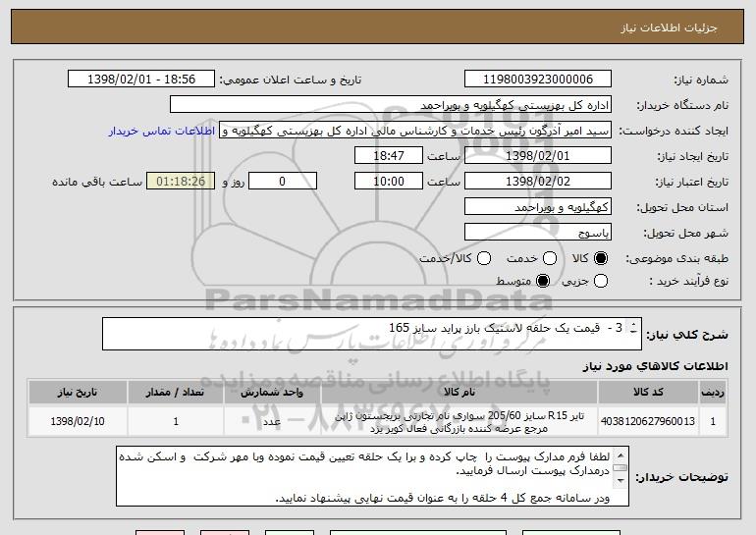This screenshot has width=756, height=535.
Task: Click the buyer notes scrollbar thumb
Action: (621, 467)
